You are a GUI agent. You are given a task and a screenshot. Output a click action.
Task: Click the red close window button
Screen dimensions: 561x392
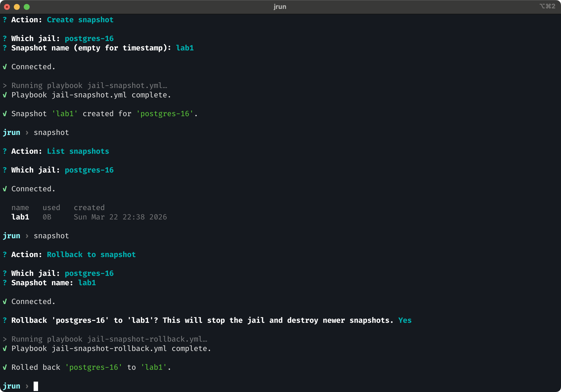tap(7, 7)
